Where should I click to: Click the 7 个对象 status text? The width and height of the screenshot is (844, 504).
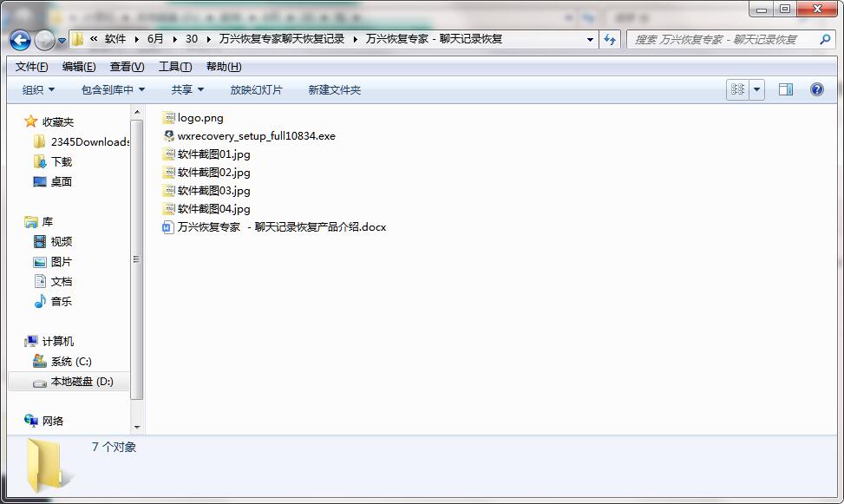click(114, 447)
